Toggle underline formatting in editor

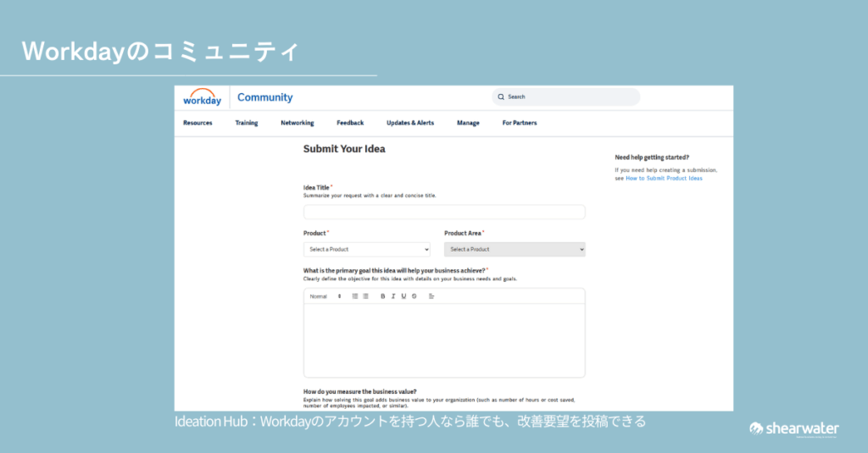tap(403, 296)
